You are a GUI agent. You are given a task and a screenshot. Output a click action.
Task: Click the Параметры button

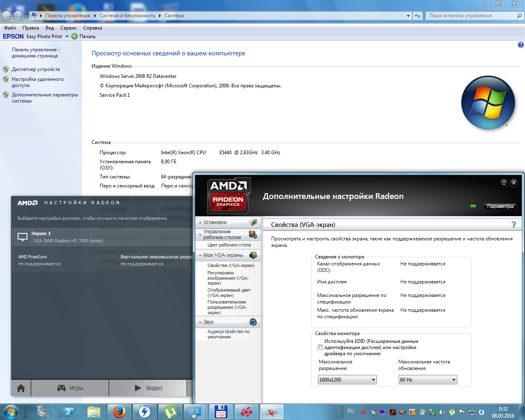pyautogui.click(x=500, y=206)
